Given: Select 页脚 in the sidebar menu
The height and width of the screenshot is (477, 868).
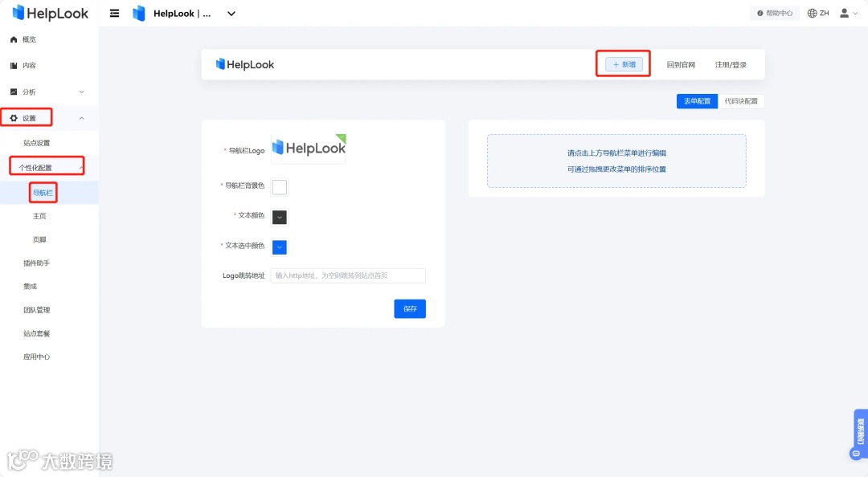Looking at the screenshot, I should coord(39,238).
